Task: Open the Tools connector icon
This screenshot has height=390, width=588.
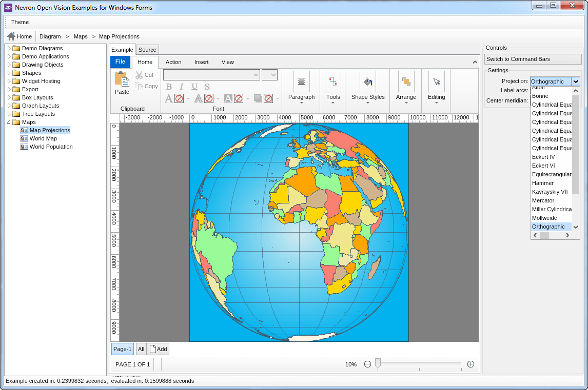Action: (x=333, y=81)
